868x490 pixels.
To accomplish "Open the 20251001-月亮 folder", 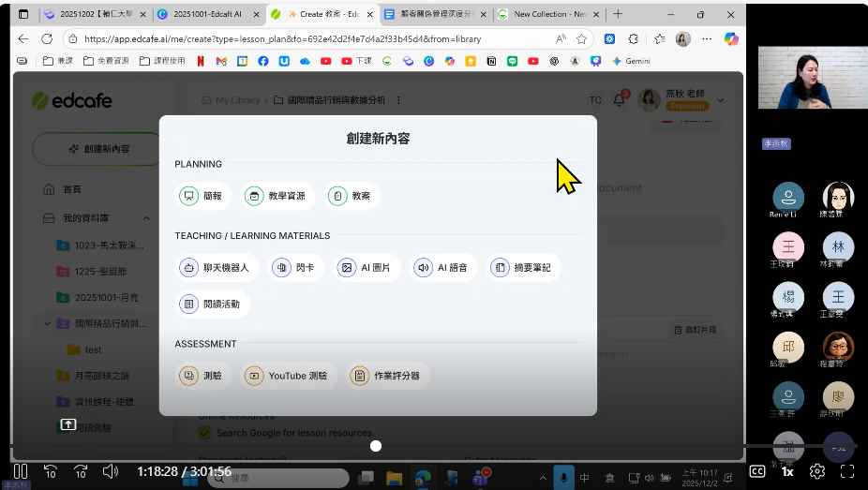I will click(x=98, y=298).
